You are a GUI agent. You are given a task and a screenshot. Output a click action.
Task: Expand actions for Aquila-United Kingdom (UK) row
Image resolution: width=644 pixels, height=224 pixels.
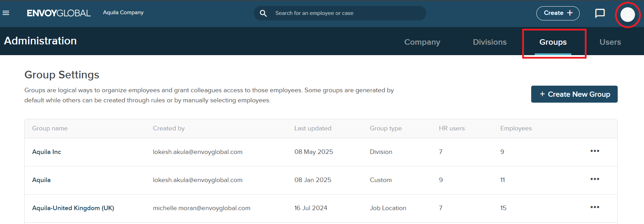point(595,207)
